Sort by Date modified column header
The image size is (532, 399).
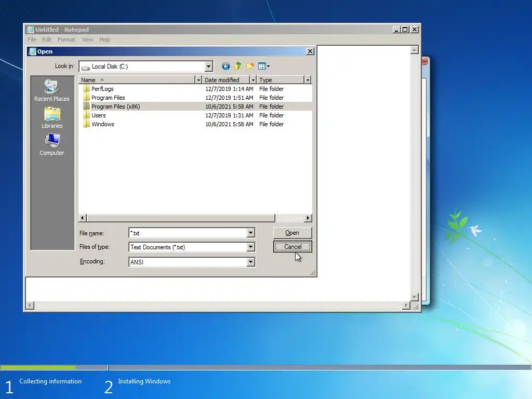click(226, 80)
